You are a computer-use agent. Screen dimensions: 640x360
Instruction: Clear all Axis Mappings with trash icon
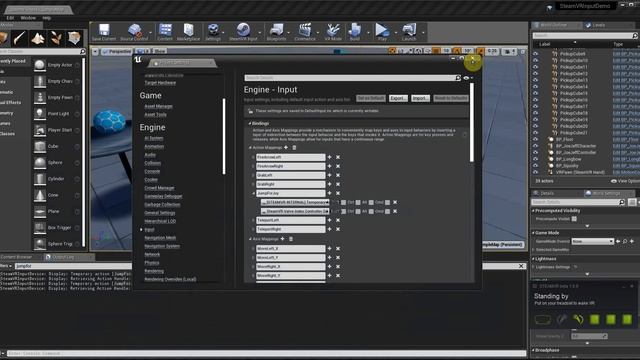(x=291, y=239)
